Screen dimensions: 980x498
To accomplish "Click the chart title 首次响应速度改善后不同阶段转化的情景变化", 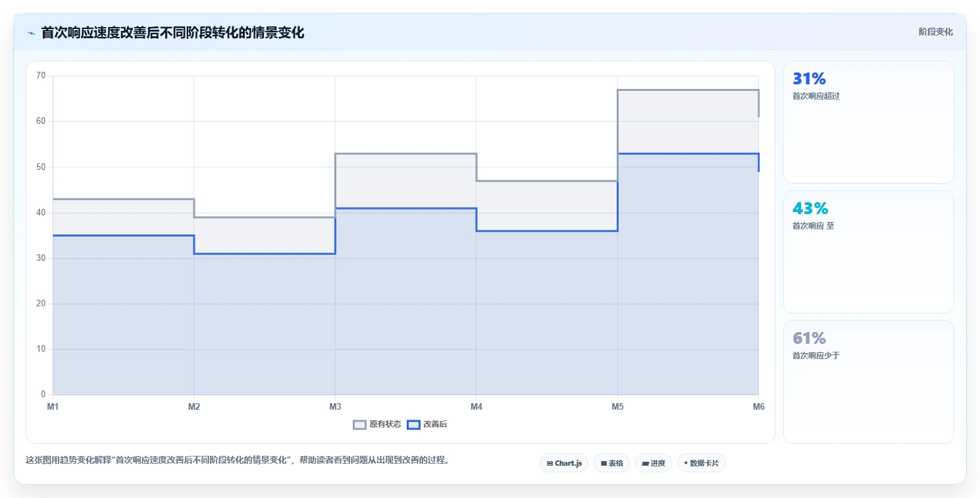I will tap(172, 32).
